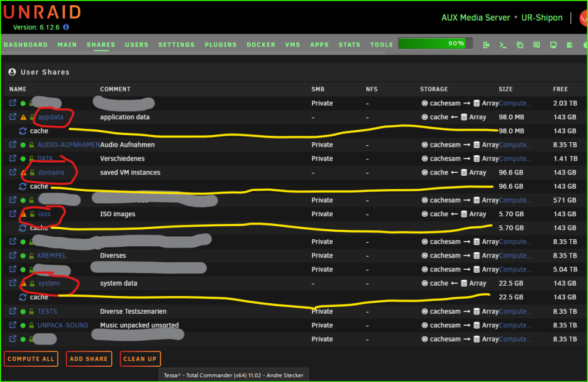This screenshot has height=382, width=588.
Task: Click Compute link in AUDIO-AUFNAHMEN row
Action: (515, 145)
